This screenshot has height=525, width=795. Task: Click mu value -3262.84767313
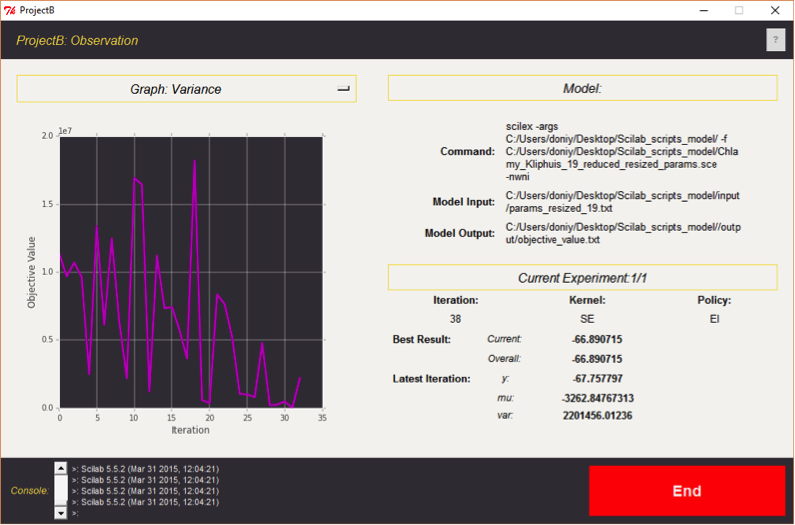[x=598, y=398]
